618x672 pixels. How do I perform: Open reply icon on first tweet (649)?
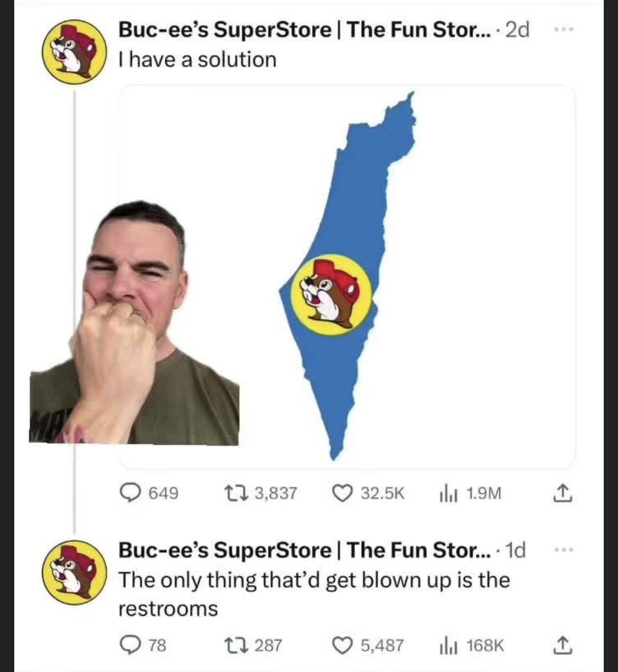coord(128,493)
